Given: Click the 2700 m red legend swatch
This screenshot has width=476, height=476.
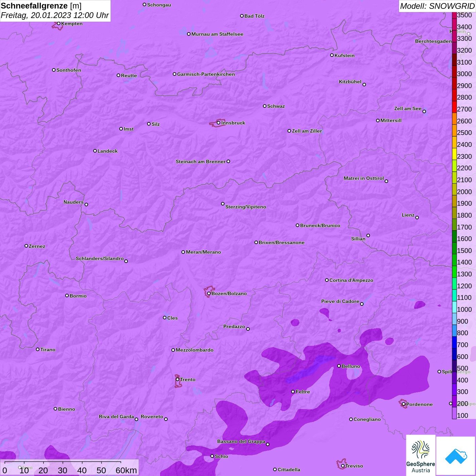Looking at the screenshot, I should [x=454, y=107].
